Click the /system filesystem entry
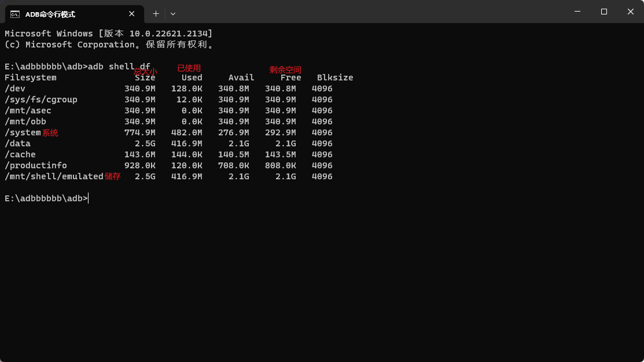Screen dimensions: 644x362 pyautogui.click(x=23, y=132)
